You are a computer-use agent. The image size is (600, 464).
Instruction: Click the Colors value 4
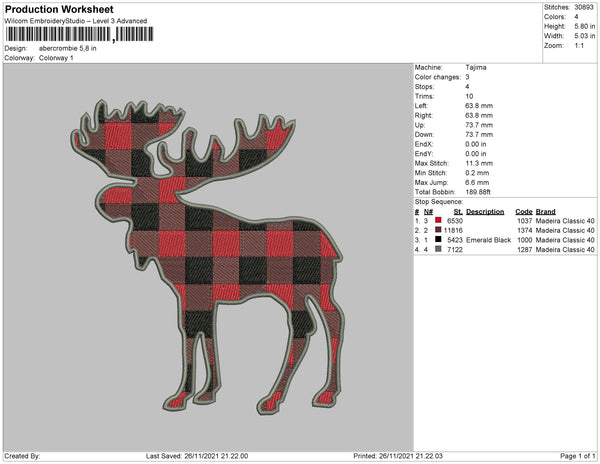[576, 17]
